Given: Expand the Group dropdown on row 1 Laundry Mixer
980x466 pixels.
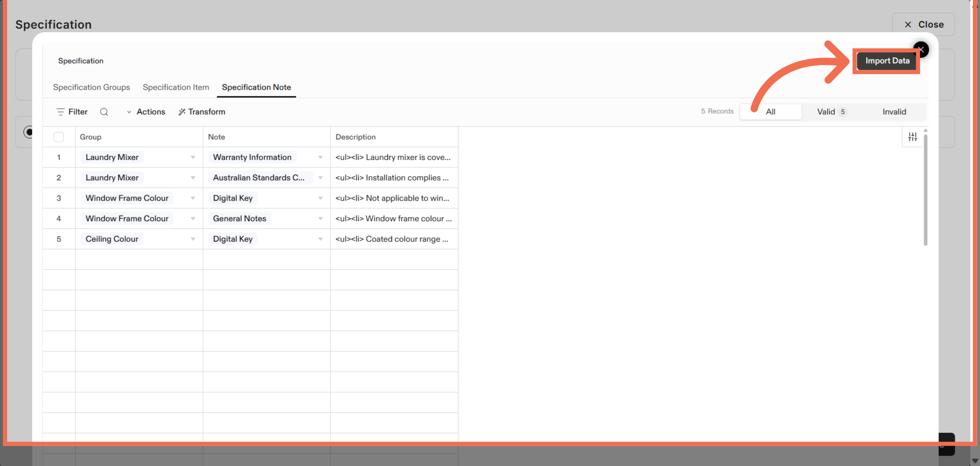Looking at the screenshot, I should tap(192, 157).
